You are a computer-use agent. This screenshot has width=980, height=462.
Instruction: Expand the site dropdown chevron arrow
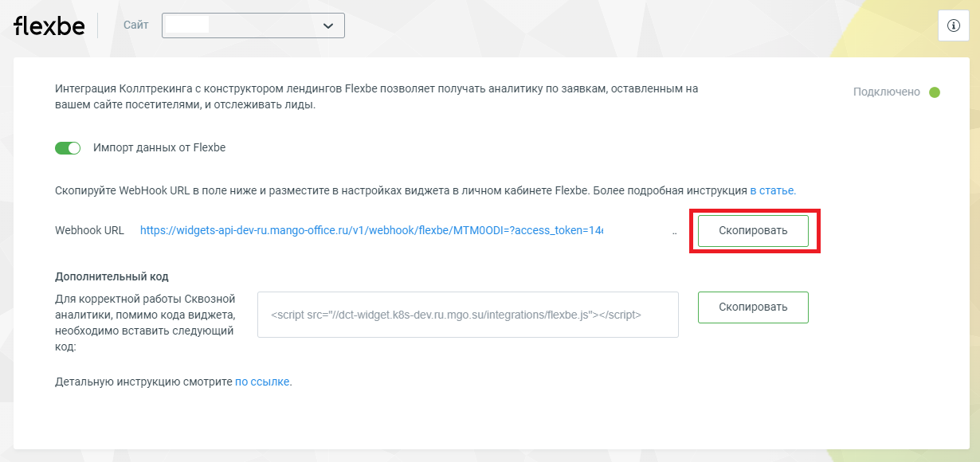327,26
